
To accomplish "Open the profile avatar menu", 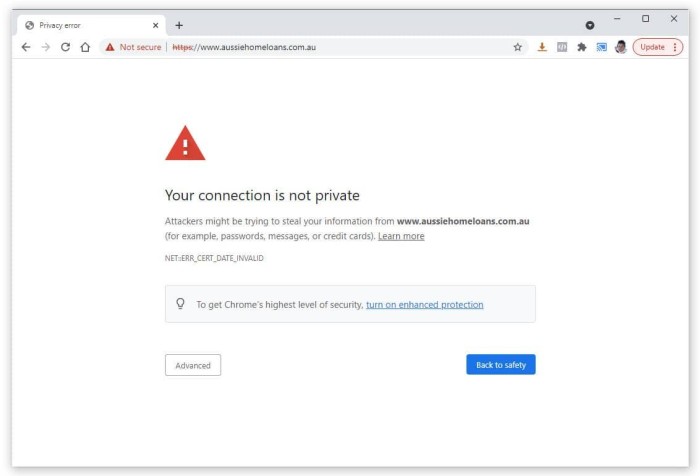I will pyautogui.click(x=621, y=47).
